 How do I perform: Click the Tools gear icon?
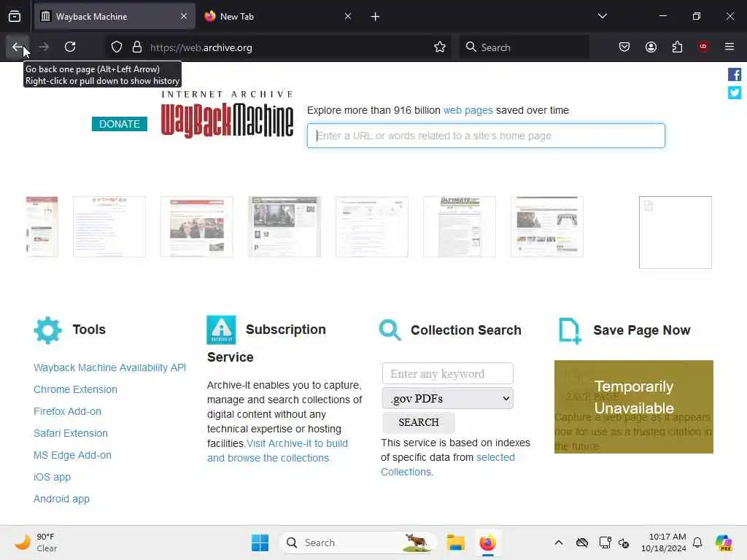pos(47,330)
